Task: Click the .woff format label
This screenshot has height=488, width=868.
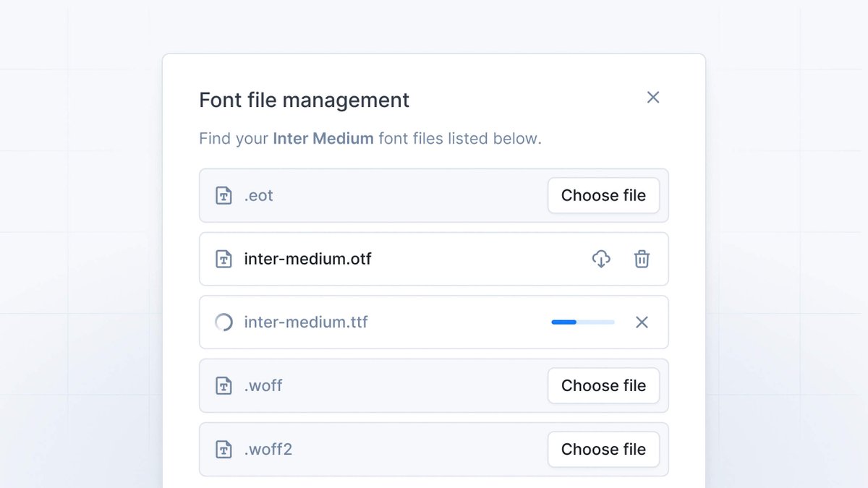Action: 263,385
